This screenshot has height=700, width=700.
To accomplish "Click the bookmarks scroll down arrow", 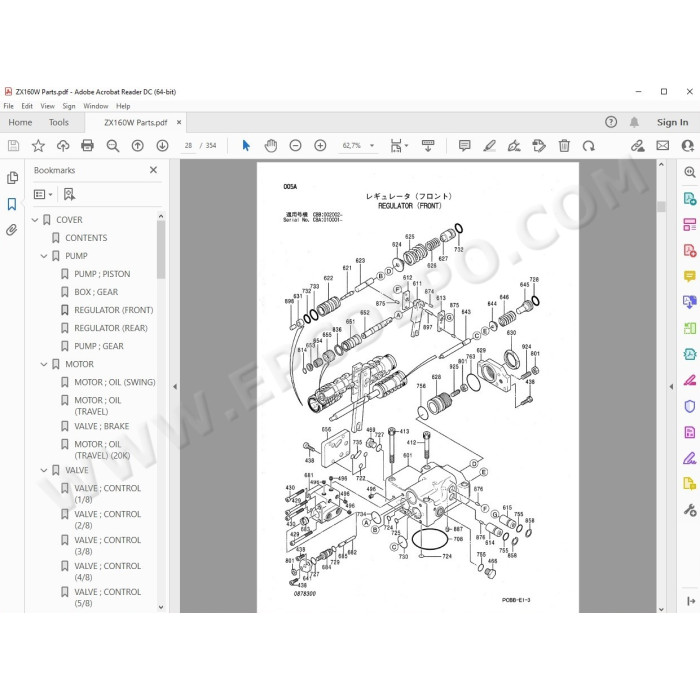I will coord(161,607).
